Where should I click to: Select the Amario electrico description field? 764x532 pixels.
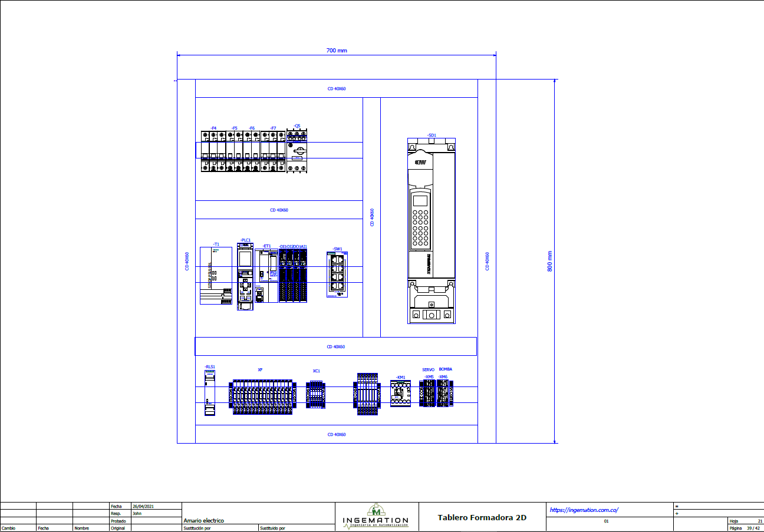coord(204,521)
